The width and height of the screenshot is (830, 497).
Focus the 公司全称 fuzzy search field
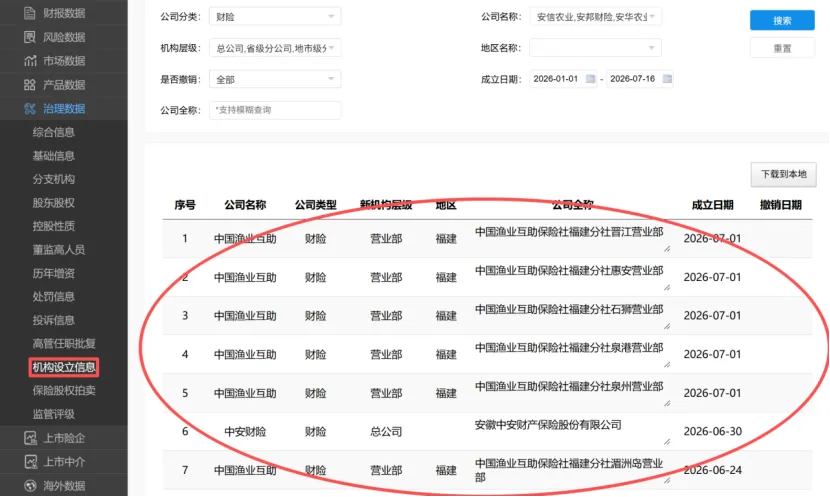point(275,110)
